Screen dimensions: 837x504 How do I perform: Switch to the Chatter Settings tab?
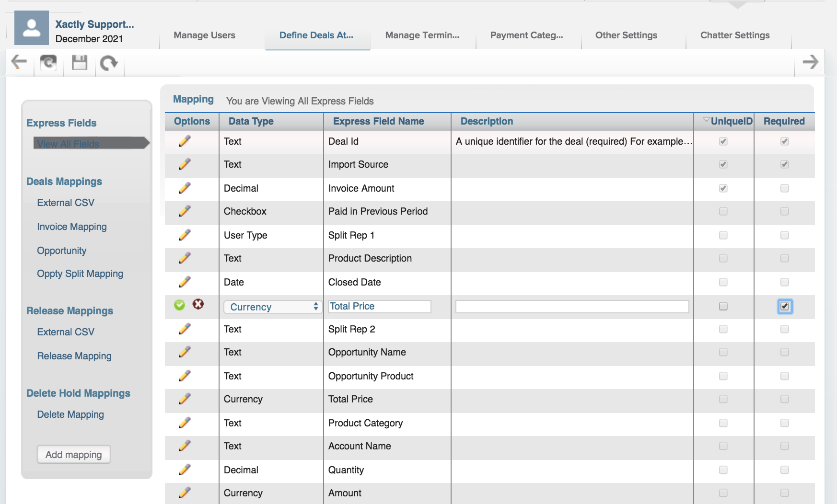point(735,35)
